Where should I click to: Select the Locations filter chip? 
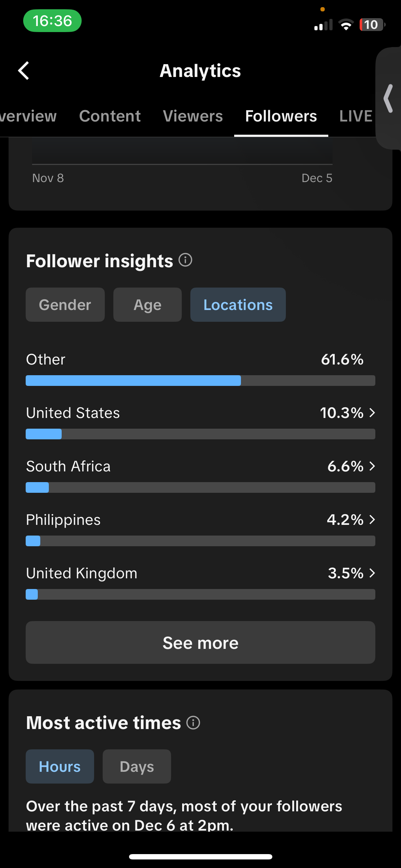[x=238, y=305]
